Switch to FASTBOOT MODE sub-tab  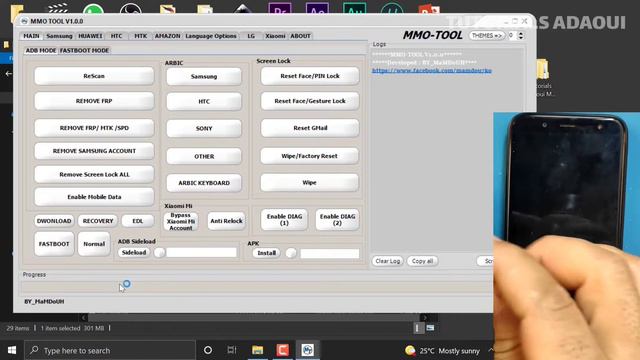pyautogui.click(x=84, y=50)
